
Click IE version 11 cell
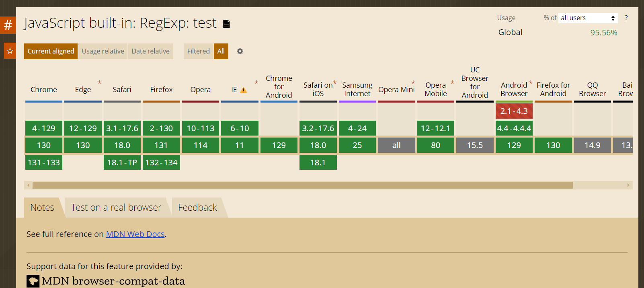click(240, 145)
